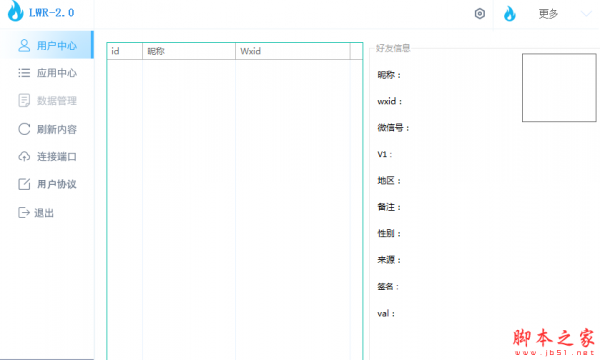Click the friend avatar image box
Viewport: 600px width, 360px height.
pyautogui.click(x=559, y=88)
